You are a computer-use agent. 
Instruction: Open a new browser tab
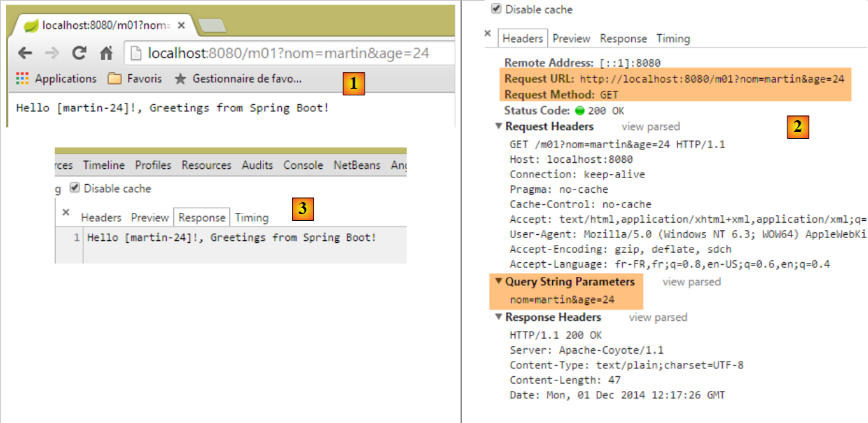tap(212, 25)
